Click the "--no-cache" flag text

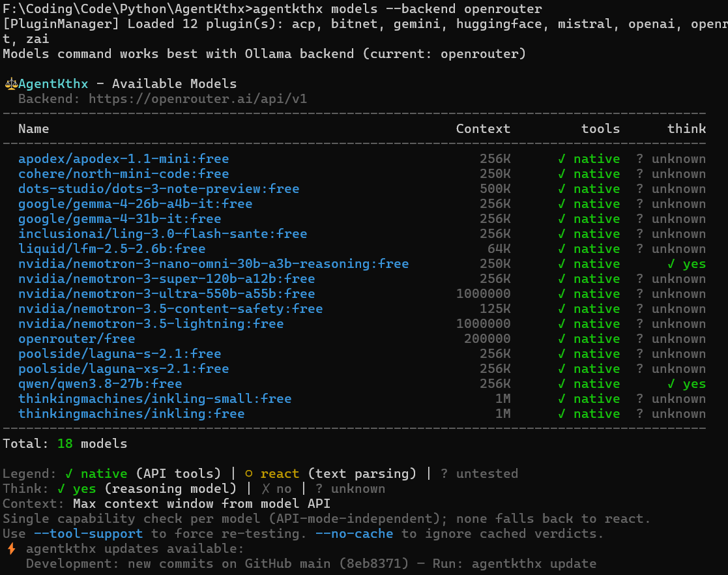pos(355,534)
